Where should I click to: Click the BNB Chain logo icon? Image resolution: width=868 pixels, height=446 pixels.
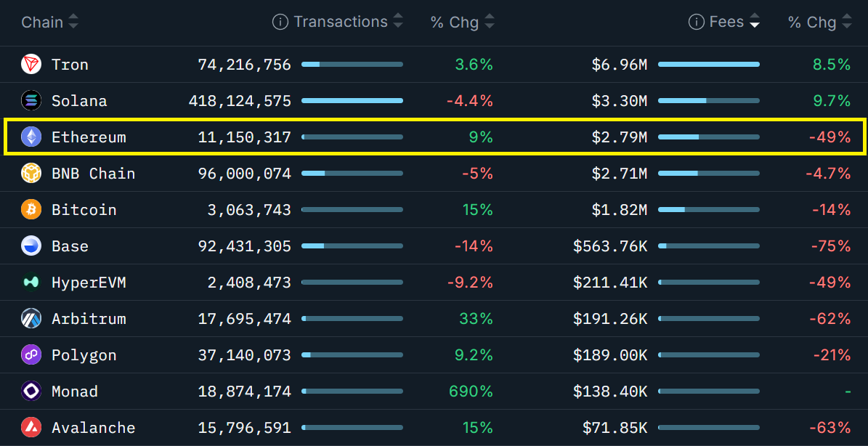[x=31, y=173]
